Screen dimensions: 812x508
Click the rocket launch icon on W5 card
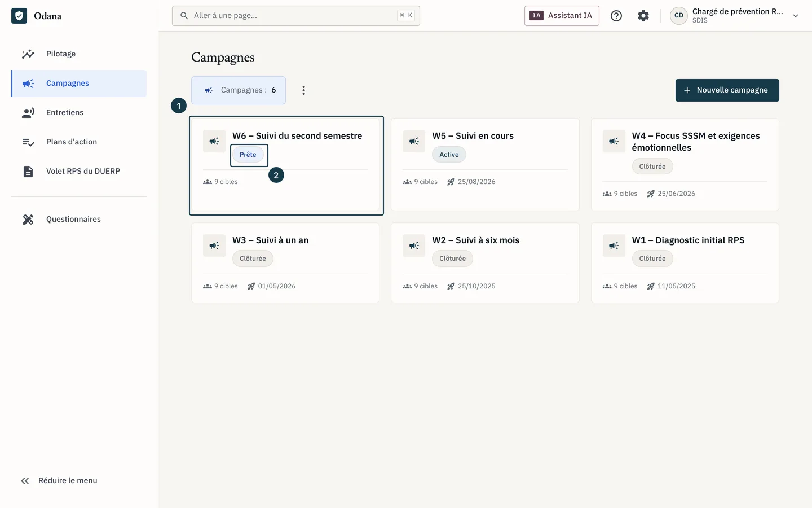(451, 182)
